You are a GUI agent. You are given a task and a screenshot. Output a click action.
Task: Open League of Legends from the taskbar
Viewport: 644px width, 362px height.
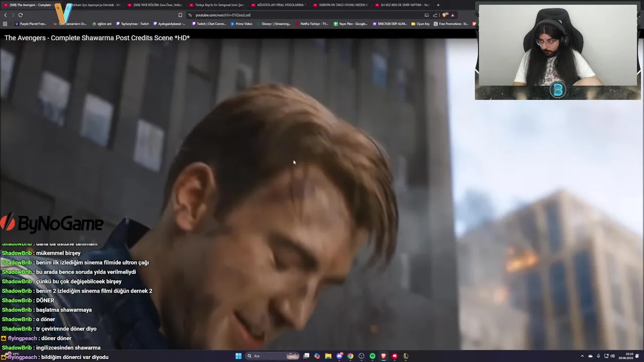click(406, 356)
